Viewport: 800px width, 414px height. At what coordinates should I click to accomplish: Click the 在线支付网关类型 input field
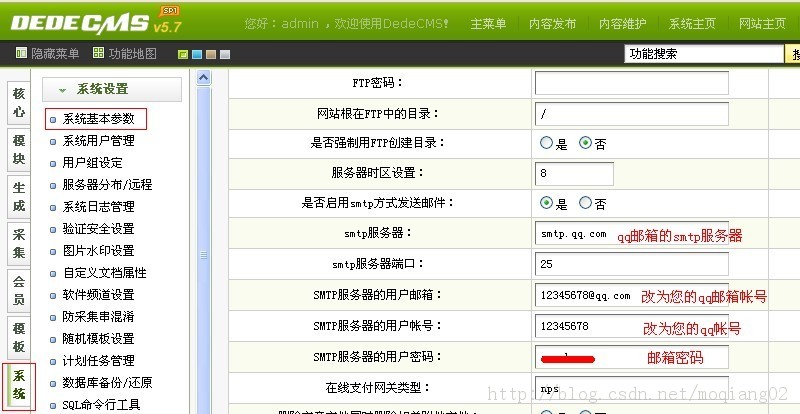[632, 388]
